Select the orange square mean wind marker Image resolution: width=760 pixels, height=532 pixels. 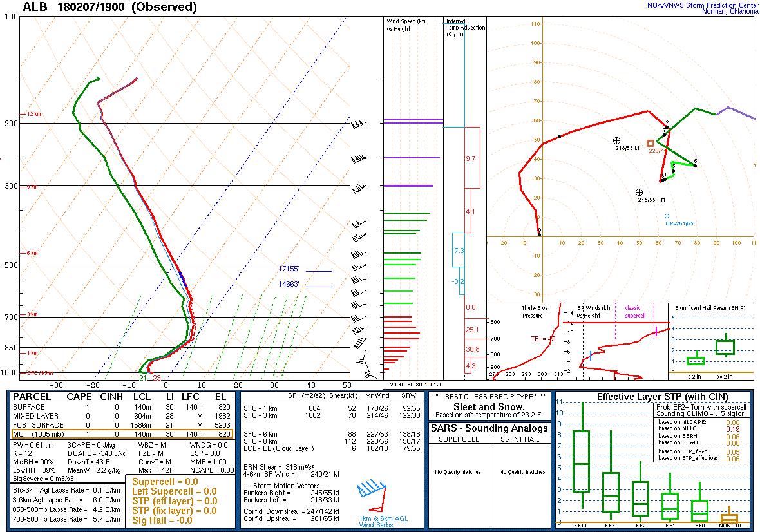pyautogui.click(x=650, y=143)
